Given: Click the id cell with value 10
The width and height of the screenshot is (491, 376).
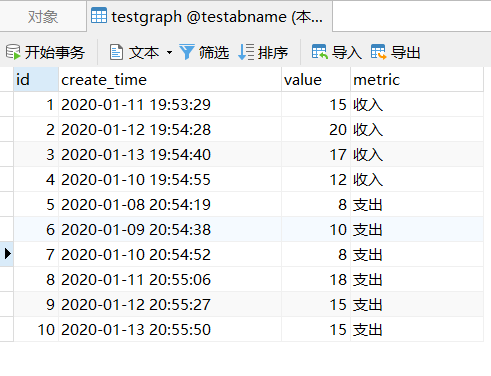Looking at the screenshot, I should pyautogui.click(x=36, y=330).
